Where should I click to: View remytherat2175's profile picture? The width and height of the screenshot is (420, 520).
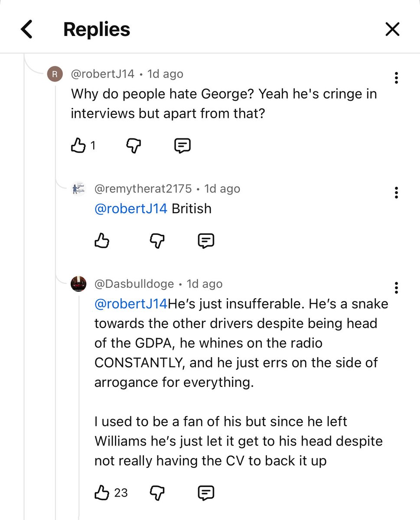click(78, 189)
